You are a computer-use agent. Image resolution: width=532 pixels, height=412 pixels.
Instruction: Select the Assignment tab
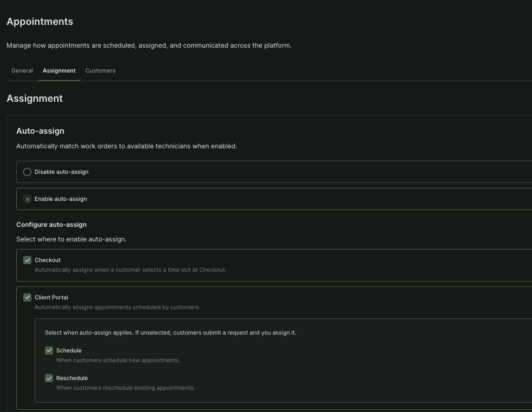59,70
